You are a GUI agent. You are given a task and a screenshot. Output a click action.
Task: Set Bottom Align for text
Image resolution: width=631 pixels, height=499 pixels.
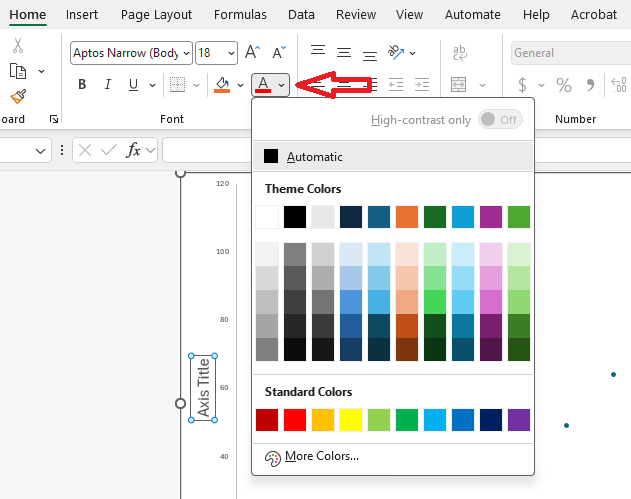pyautogui.click(x=369, y=56)
